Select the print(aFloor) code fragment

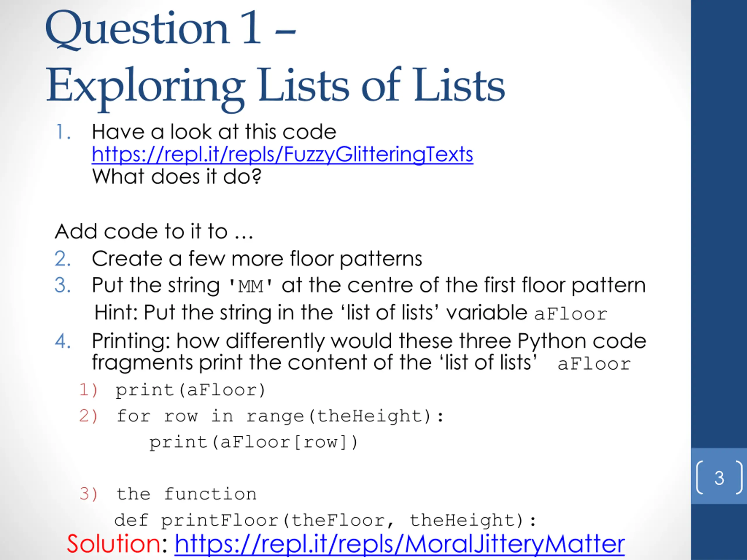191,390
